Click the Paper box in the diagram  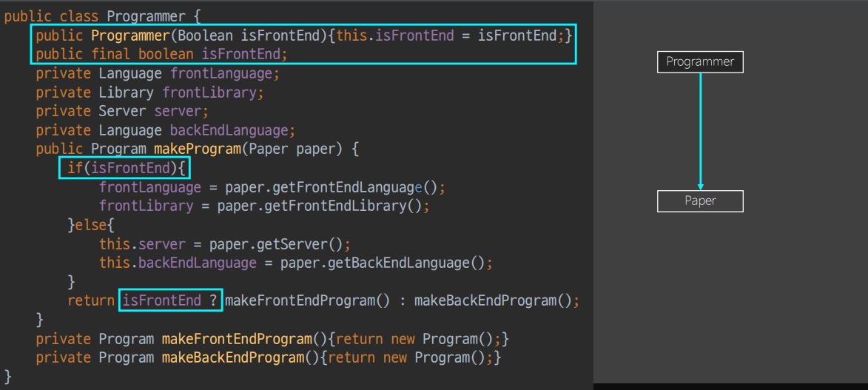click(700, 201)
